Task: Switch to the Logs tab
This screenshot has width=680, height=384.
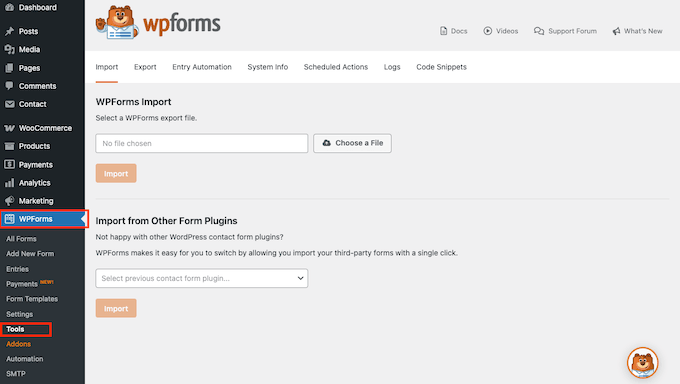Action: [x=392, y=67]
